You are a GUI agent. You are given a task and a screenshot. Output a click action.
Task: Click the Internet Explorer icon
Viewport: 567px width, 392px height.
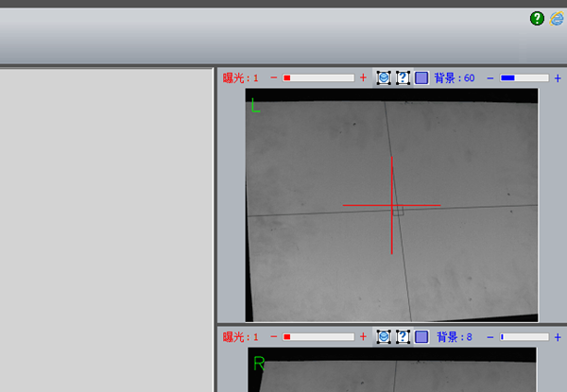(557, 18)
